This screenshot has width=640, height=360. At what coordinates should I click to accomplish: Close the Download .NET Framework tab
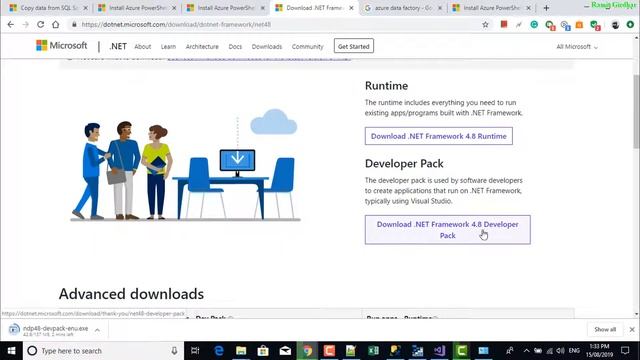coord(351,8)
